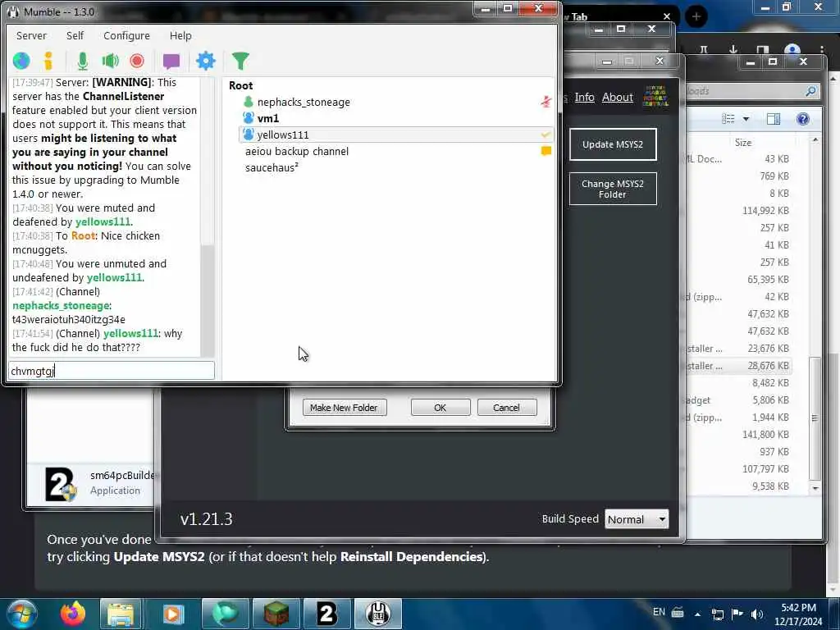The height and width of the screenshot is (630, 840).
Task: Open the green bird taskbar app icon
Action: tap(225, 614)
